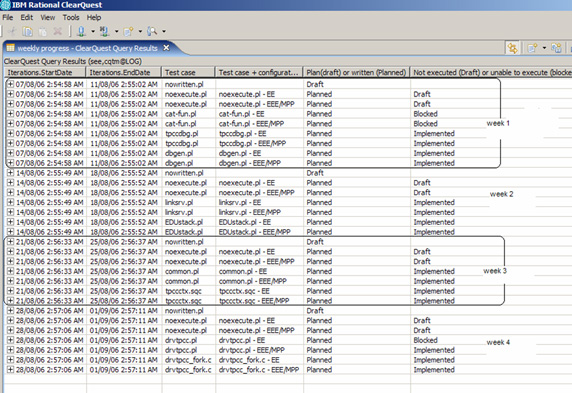This screenshot has width=572, height=393.
Task: Open the Edit menu
Action: pyautogui.click(x=27, y=18)
